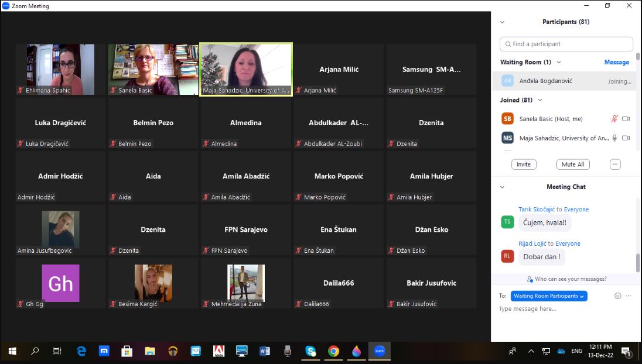642x364 pixels.
Task: Collapse the Meeting Chat panel
Action: tap(502, 187)
